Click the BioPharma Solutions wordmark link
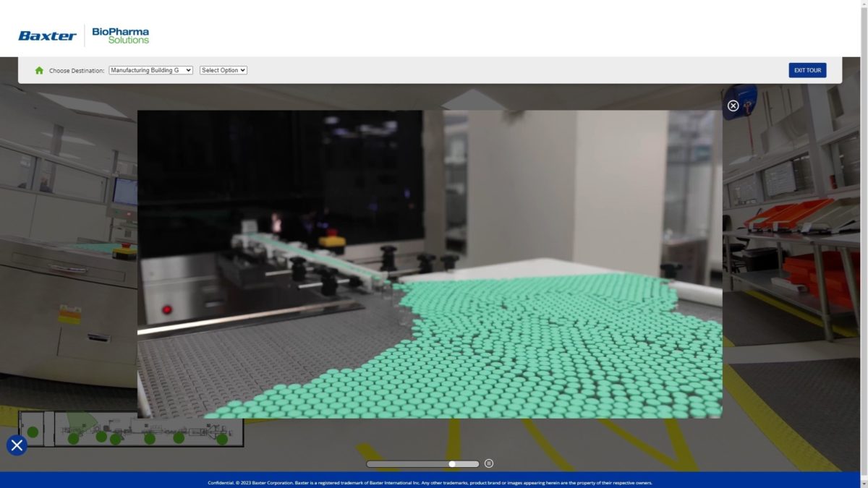This screenshot has height=488, width=868. (x=120, y=35)
